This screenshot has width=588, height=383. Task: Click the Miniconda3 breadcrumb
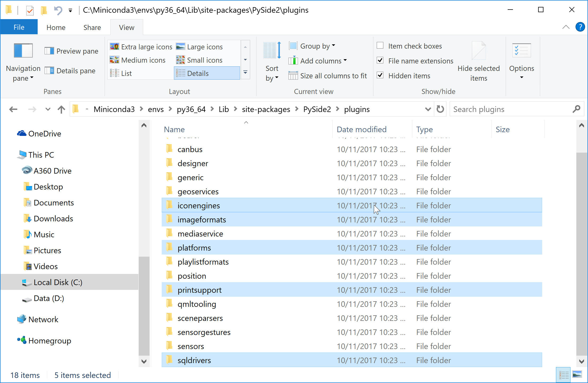(x=114, y=109)
